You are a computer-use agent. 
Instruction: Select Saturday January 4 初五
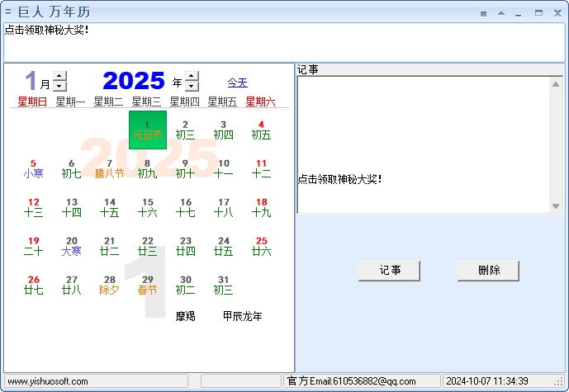[261, 130]
